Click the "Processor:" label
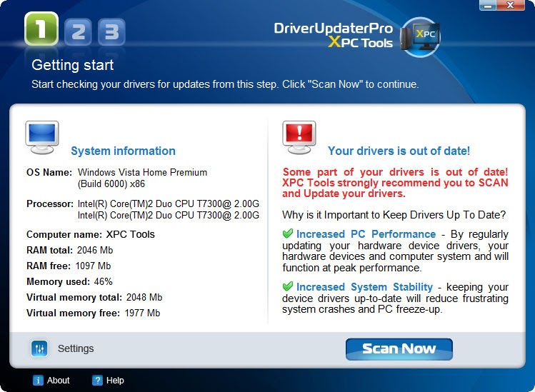The image size is (535, 392). click(x=50, y=203)
